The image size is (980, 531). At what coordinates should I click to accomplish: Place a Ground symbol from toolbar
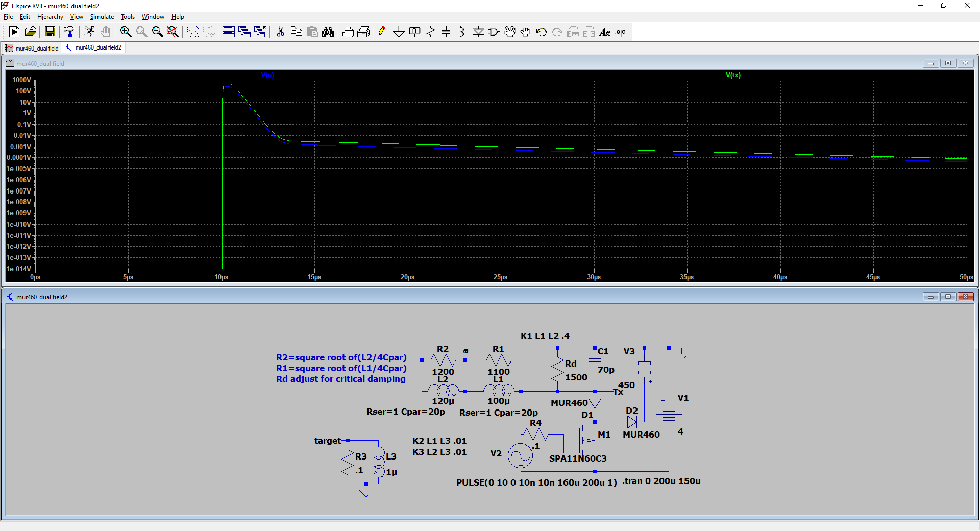pyautogui.click(x=399, y=32)
